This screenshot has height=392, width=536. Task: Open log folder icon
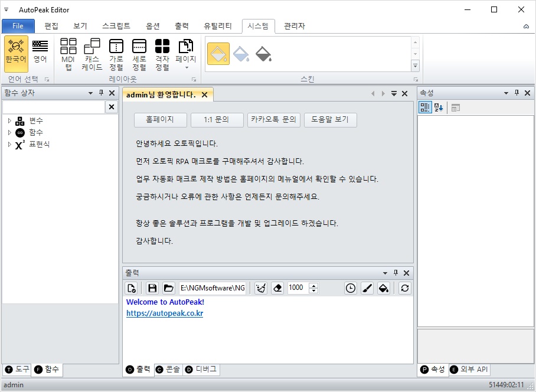coord(168,288)
